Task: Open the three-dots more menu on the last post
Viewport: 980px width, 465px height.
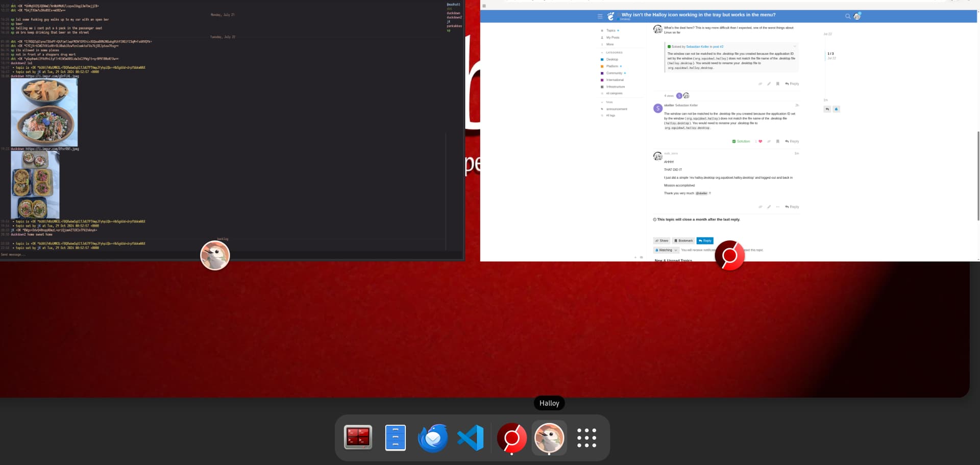Action: [777, 207]
